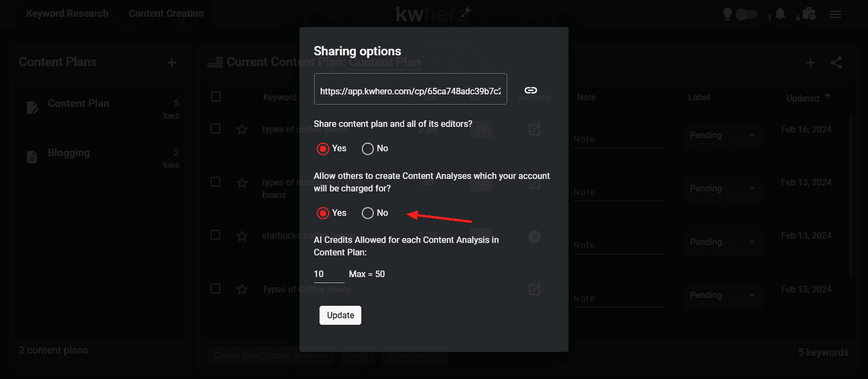Click the Update button
The height and width of the screenshot is (379, 868).
pyautogui.click(x=340, y=315)
